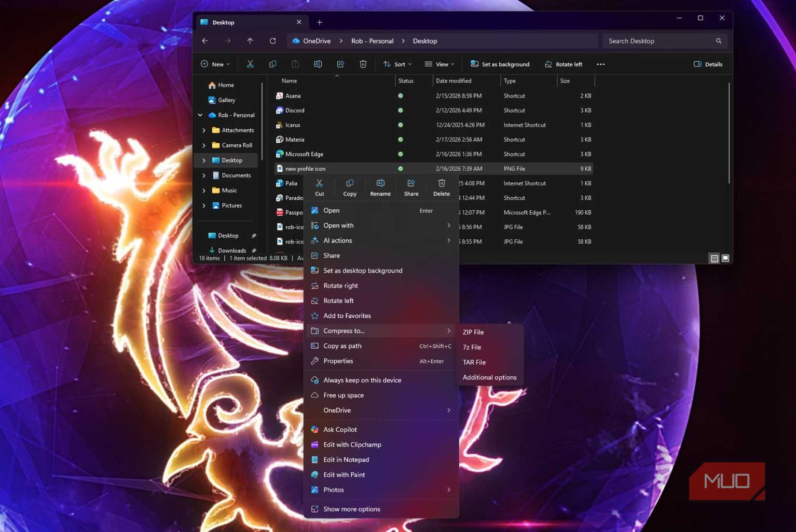Open the Open with submenu
The image size is (796, 532).
pos(381,225)
